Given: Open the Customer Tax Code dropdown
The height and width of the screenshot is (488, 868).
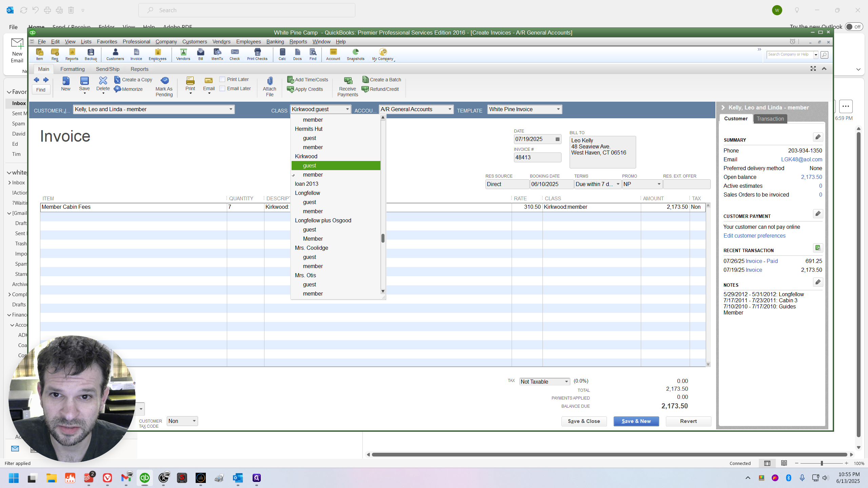Looking at the screenshot, I should pyautogui.click(x=194, y=421).
